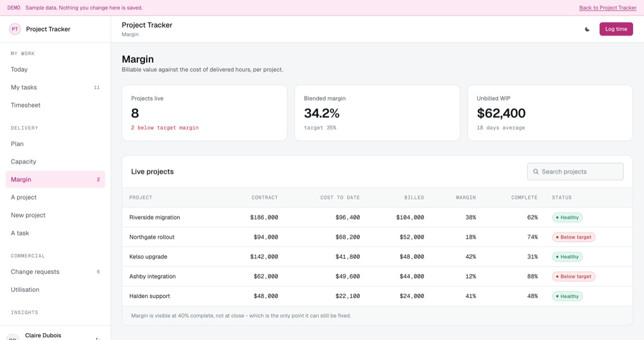The height and width of the screenshot is (340, 644).
Task: Click the COST TO DATE column header
Action: 340,198
